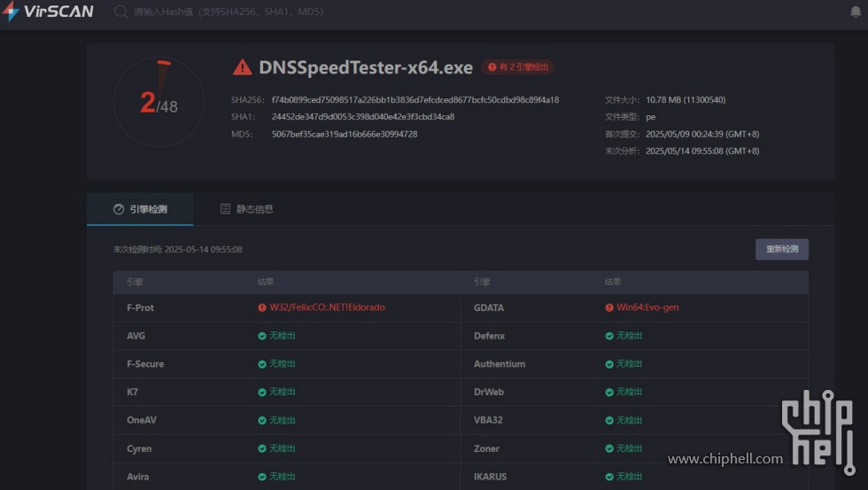868x490 pixels.
Task: Switch to the 引擎检测 tab
Action: pos(140,209)
